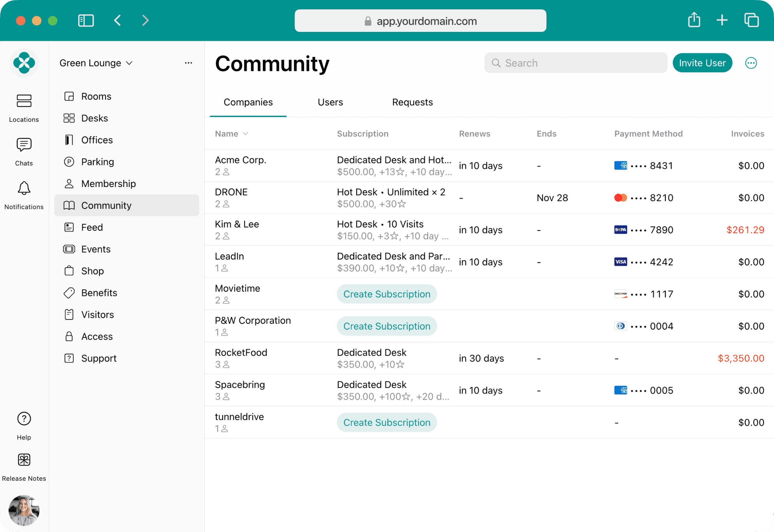Screen dimensions: 774x532
Task: Open the Locations section icon
Action: coord(24,101)
